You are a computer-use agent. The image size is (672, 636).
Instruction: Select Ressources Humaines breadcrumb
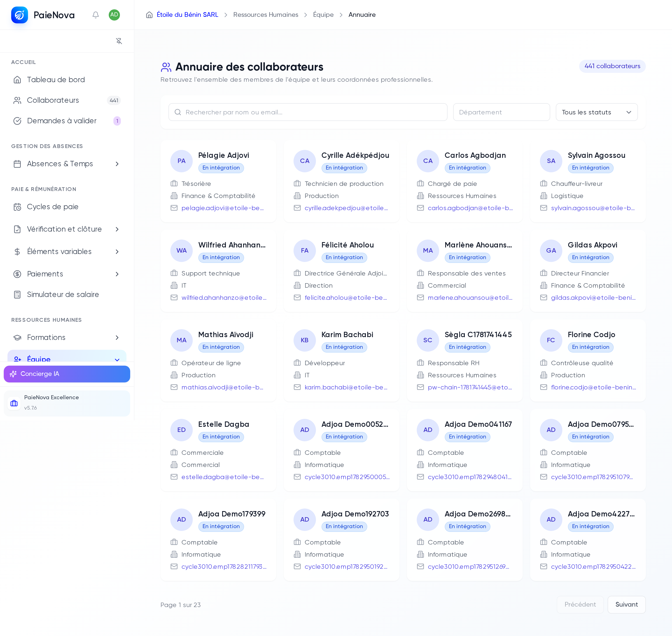[265, 15]
